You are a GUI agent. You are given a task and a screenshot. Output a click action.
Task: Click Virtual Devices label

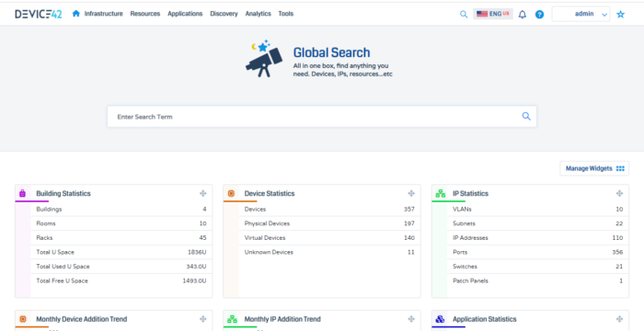(x=265, y=238)
